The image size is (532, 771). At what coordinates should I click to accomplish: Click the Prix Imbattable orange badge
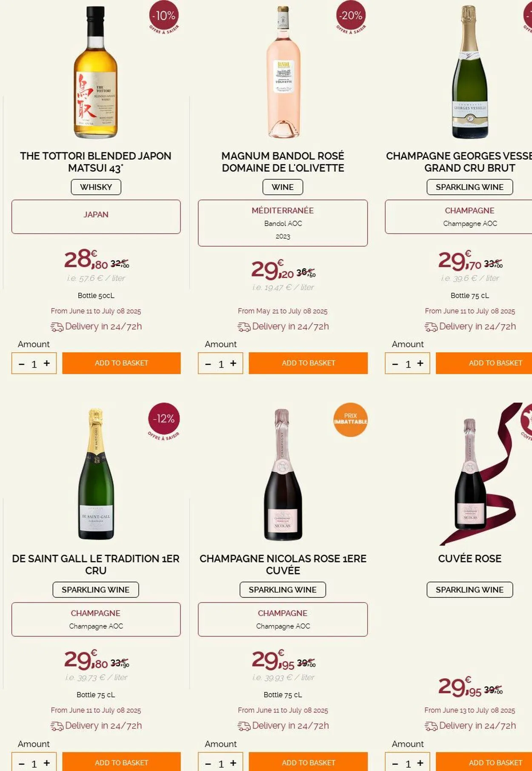[350, 419]
